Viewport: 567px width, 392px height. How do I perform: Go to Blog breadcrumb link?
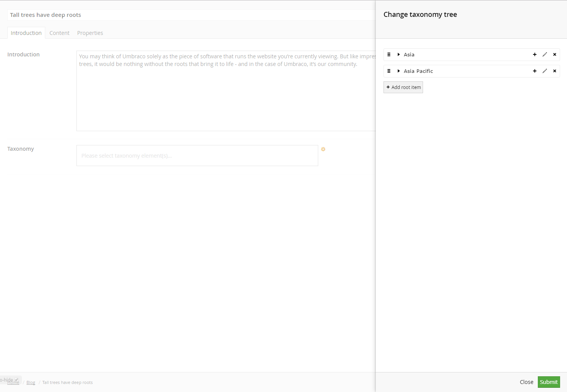[x=31, y=382]
